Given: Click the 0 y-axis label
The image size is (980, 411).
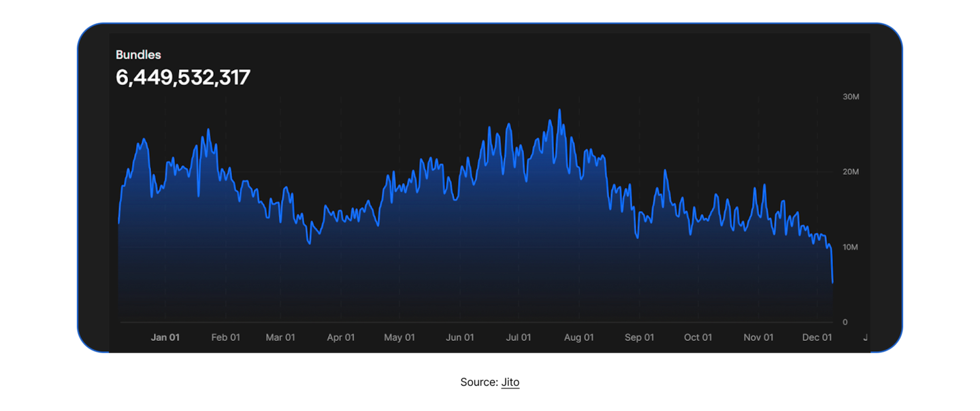Looking at the screenshot, I should pos(845,322).
